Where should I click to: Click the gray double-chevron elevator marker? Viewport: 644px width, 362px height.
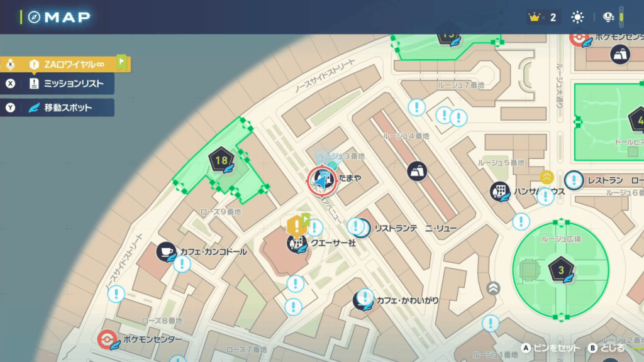pos(493,288)
